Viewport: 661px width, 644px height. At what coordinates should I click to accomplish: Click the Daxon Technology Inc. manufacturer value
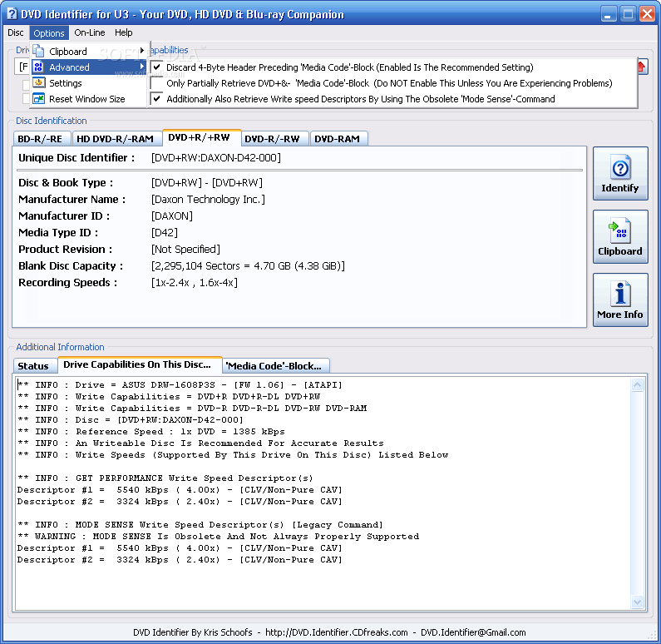tap(208, 199)
